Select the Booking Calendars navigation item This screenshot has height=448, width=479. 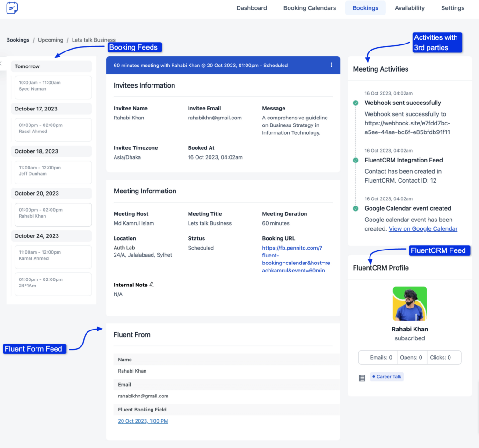pyautogui.click(x=309, y=8)
